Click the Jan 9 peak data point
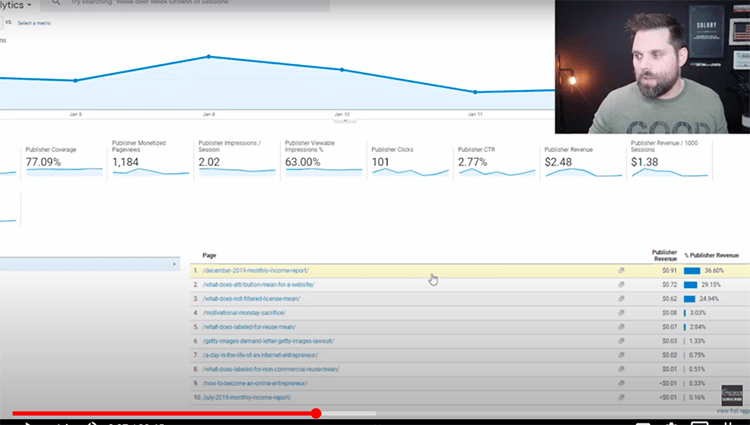Image resolution: width=750 pixels, height=425 pixels. [208, 56]
